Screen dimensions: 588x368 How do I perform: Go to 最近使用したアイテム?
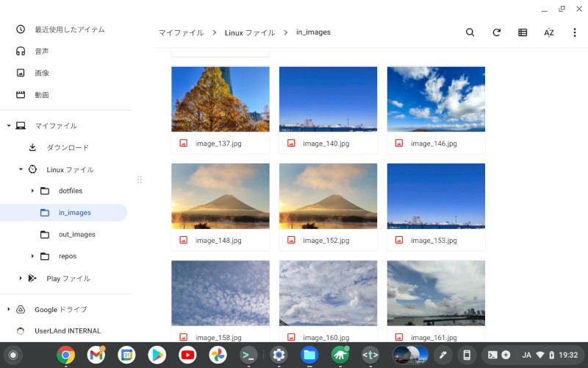pos(69,29)
